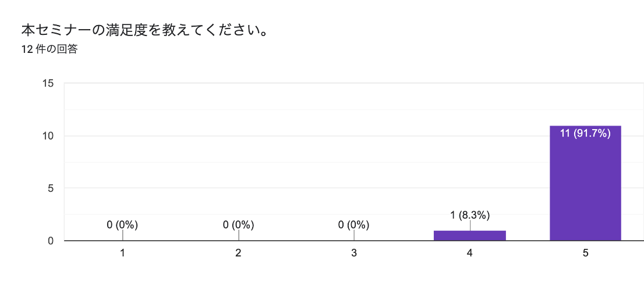The image size is (644, 307).
Task: Click x-axis label 3
Action: (x=354, y=253)
